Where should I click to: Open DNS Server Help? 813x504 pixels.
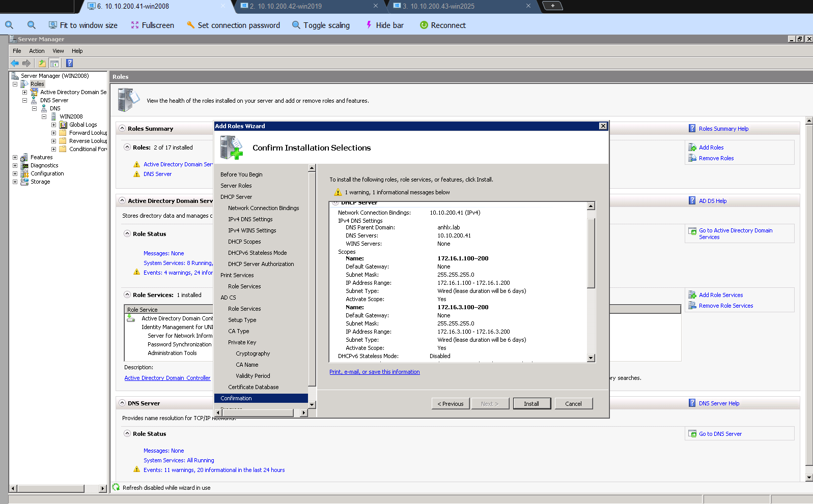[719, 403]
